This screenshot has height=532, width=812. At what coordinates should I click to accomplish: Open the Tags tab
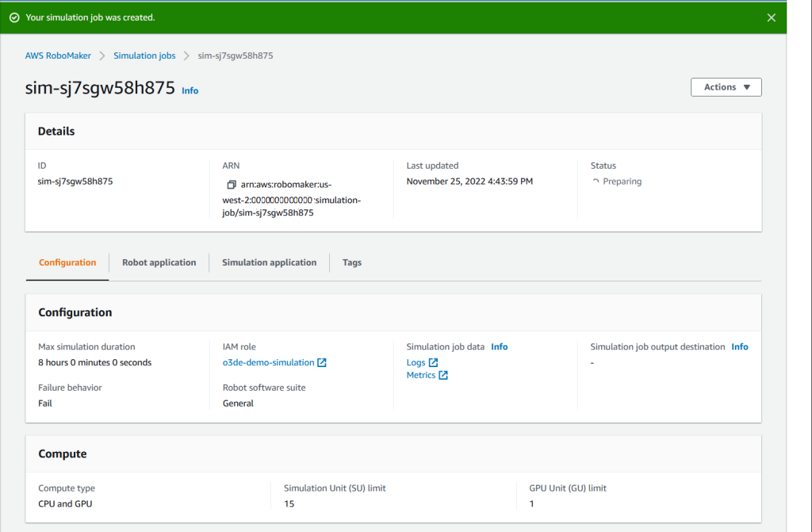point(352,262)
